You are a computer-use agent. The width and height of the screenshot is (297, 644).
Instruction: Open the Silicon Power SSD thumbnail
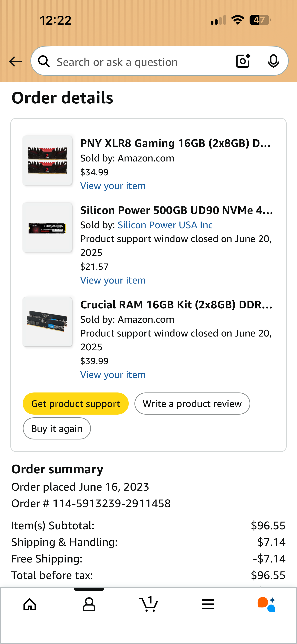pos(47,227)
